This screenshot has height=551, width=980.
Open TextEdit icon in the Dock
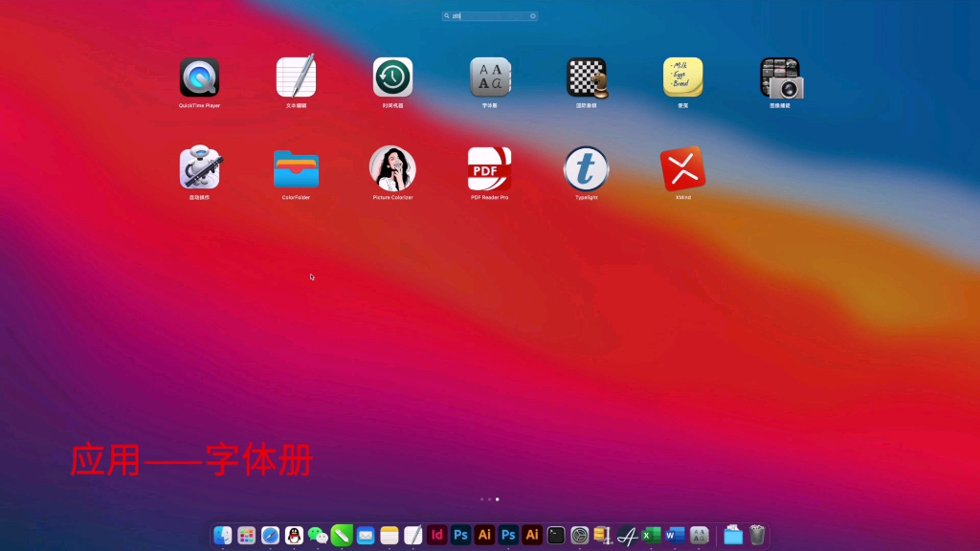[x=413, y=536]
